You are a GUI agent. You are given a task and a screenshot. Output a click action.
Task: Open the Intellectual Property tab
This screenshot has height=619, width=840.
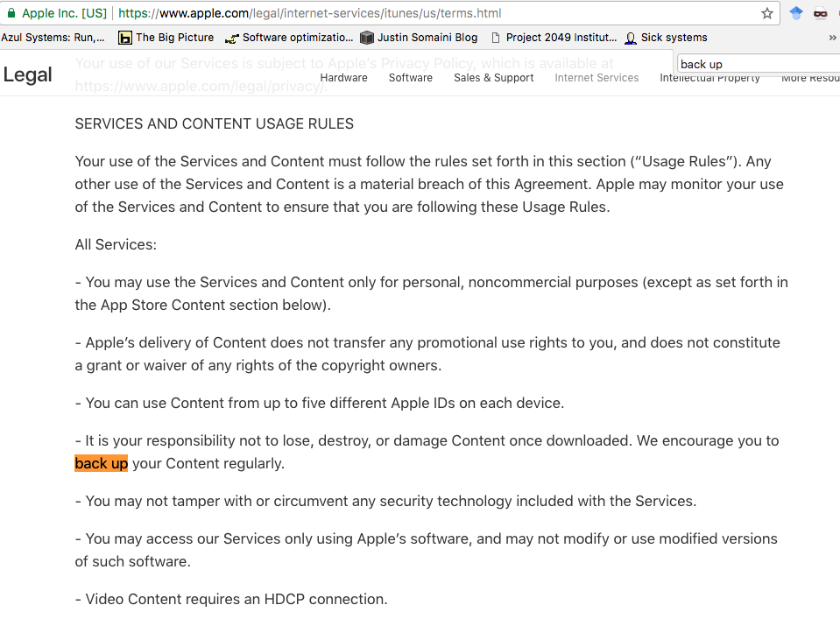(709, 78)
